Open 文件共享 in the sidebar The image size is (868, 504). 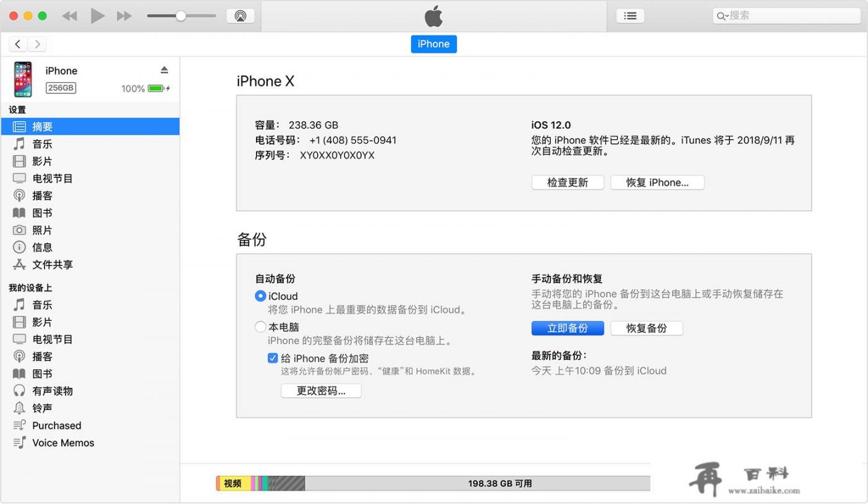(x=90, y=265)
